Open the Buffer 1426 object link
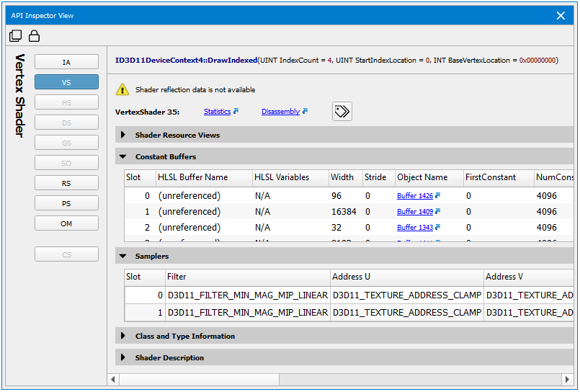 point(414,196)
